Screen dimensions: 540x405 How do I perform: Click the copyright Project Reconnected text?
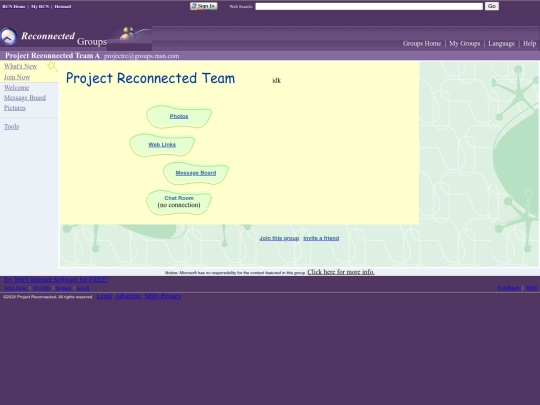click(x=48, y=297)
